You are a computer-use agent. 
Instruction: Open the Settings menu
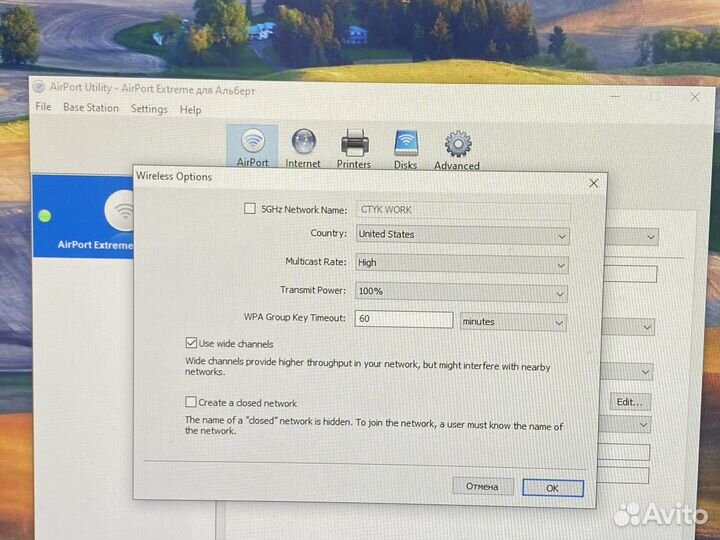click(x=149, y=109)
